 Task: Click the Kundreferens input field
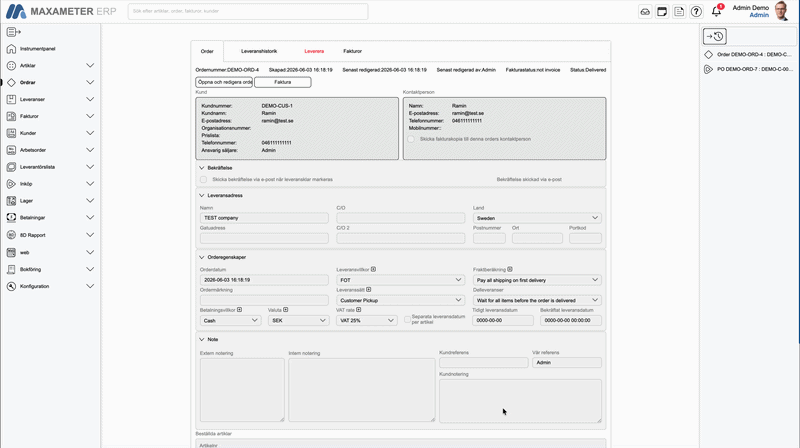point(484,362)
